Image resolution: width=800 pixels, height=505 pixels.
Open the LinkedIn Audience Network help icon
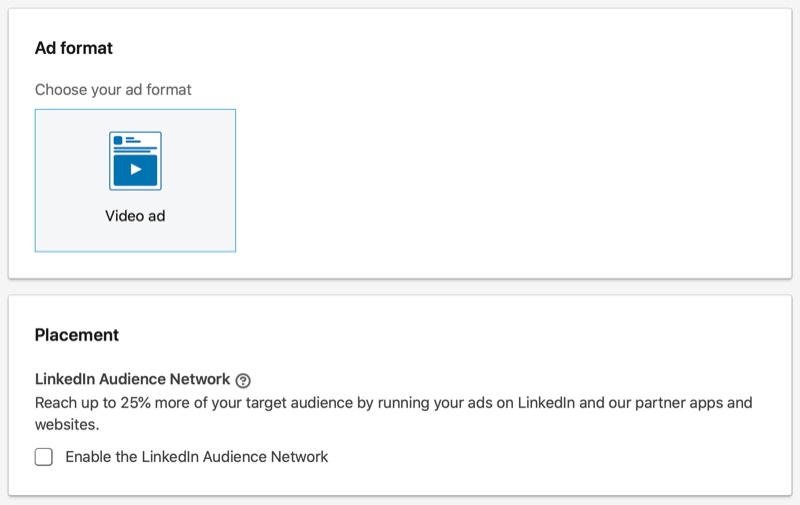[243, 380]
